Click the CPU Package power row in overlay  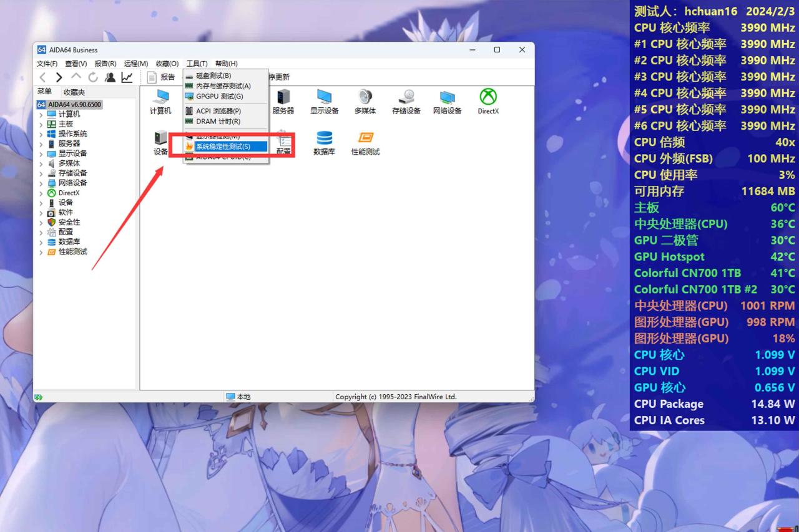714,404
